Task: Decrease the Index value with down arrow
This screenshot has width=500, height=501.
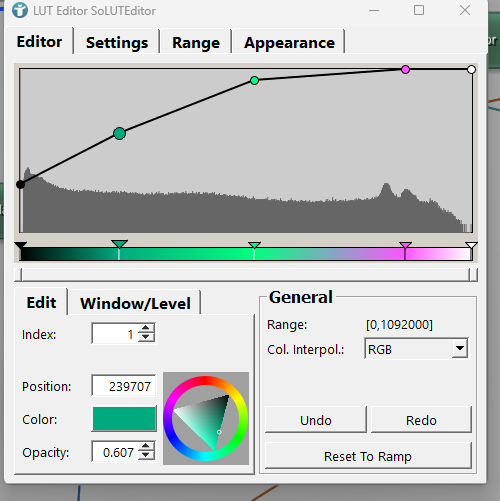Action: pos(146,337)
